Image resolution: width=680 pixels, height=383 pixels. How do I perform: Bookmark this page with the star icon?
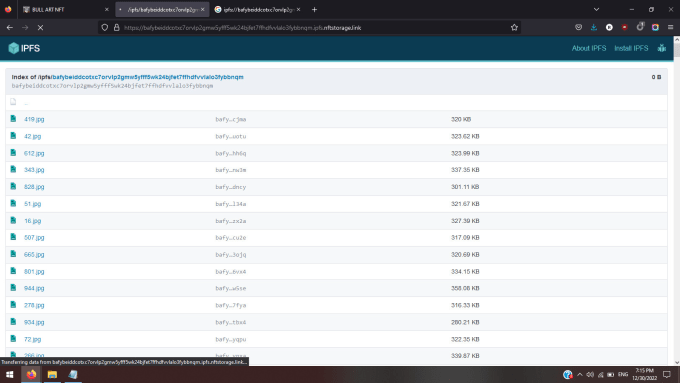point(514,27)
